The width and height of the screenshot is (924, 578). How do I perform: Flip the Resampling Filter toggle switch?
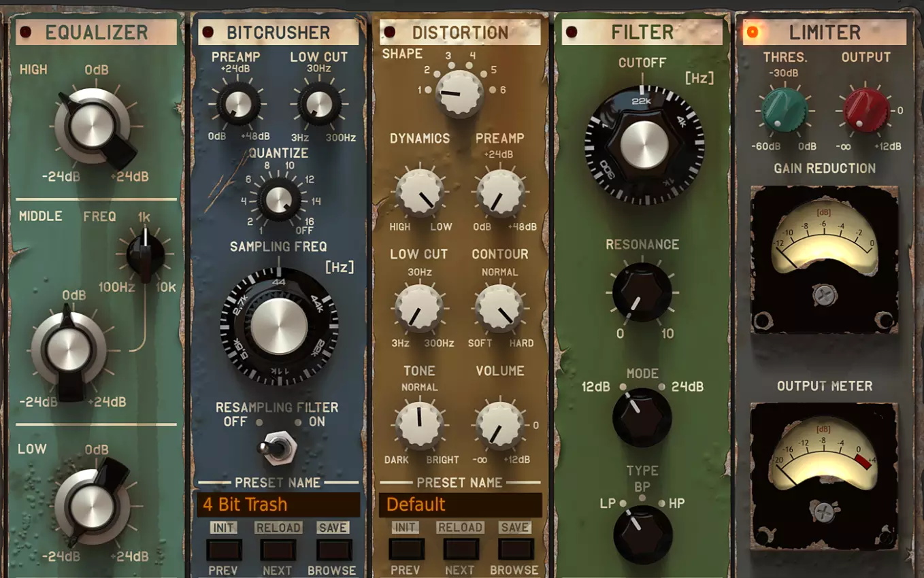tap(278, 447)
